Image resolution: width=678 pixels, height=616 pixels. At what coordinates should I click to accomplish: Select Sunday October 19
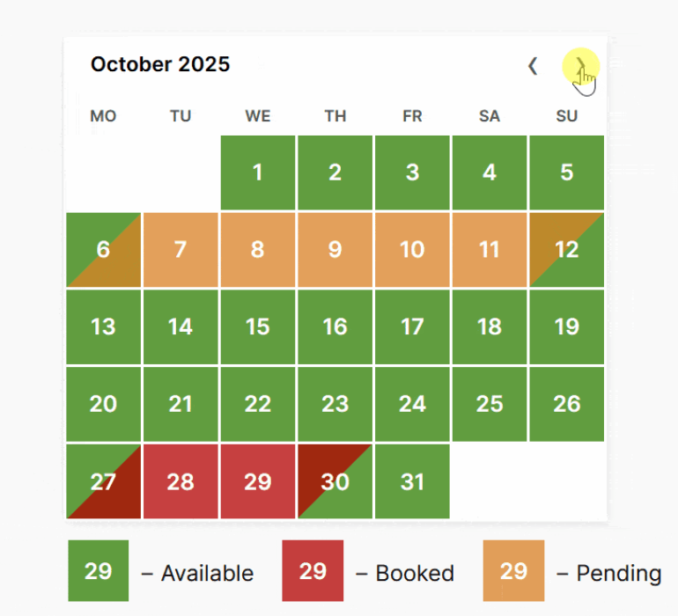(x=566, y=326)
